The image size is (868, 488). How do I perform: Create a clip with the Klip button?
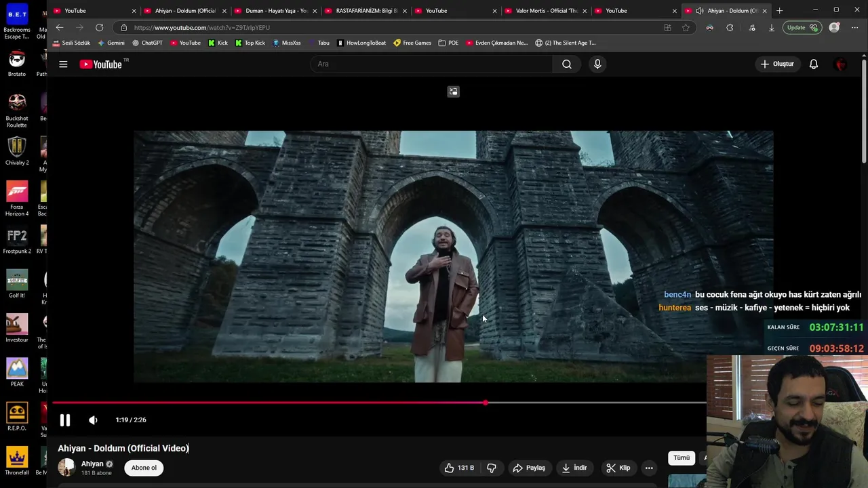(618, 468)
